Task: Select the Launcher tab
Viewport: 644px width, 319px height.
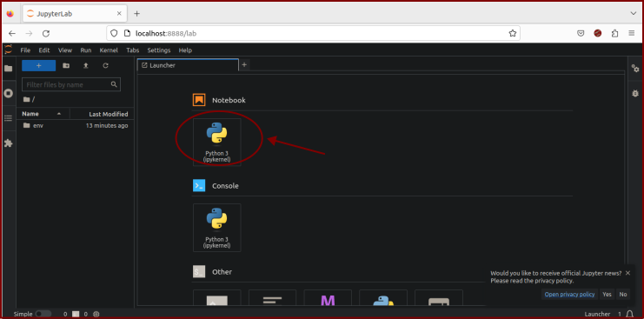Action: pos(188,65)
